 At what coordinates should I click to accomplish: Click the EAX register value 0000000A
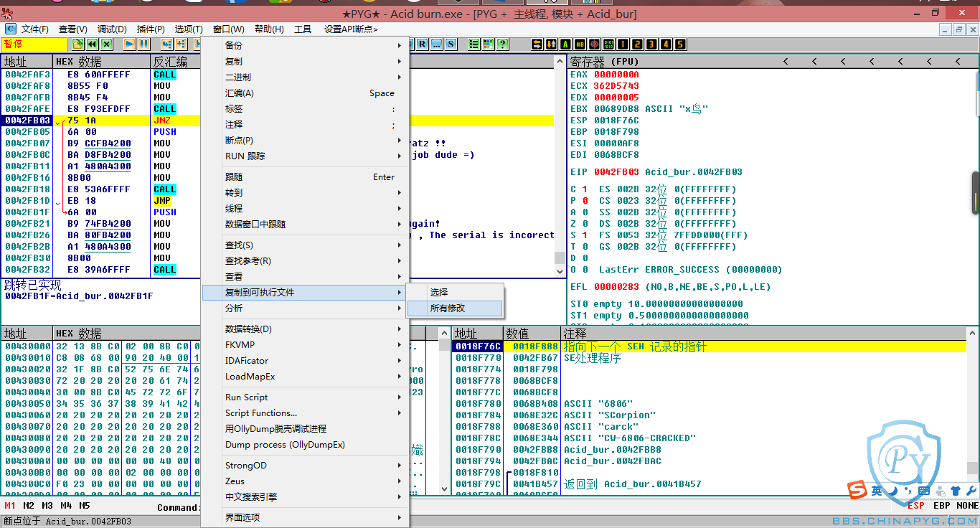point(616,74)
